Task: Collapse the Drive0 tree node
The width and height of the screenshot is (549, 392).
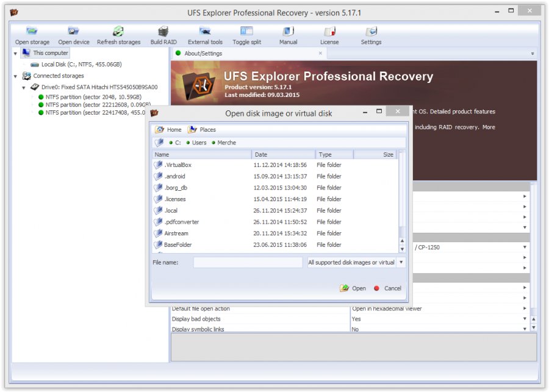Action: coord(24,88)
